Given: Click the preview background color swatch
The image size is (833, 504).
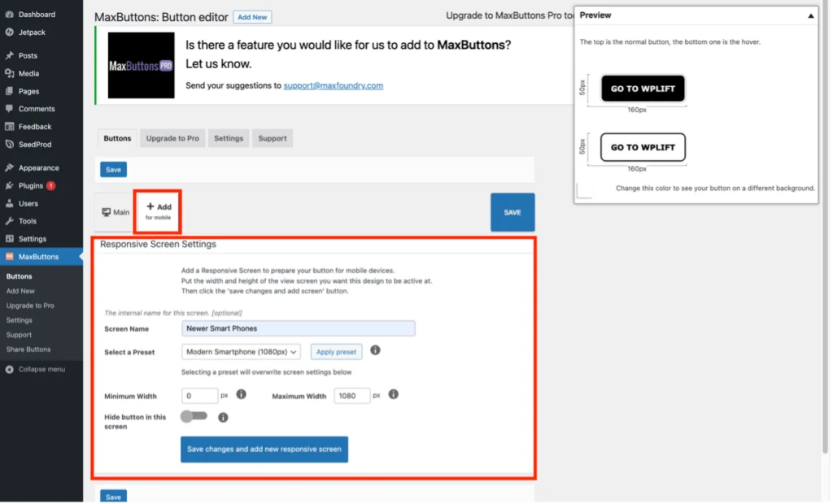Looking at the screenshot, I should point(586,191).
